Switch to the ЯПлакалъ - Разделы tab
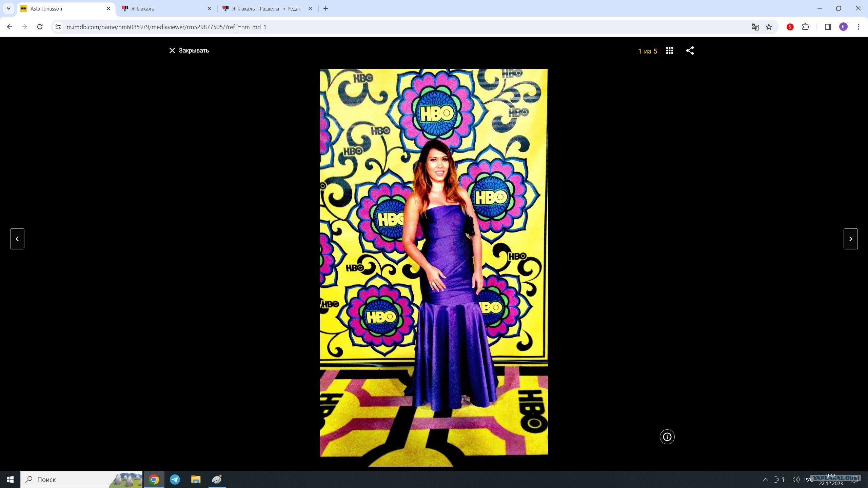The image size is (868, 488). (268, 9)
